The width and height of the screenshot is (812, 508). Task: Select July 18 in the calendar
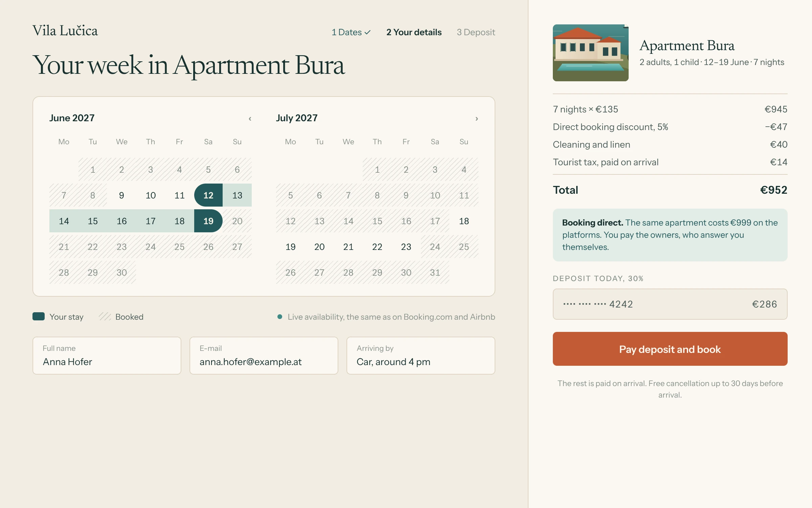tap(464, 221)
